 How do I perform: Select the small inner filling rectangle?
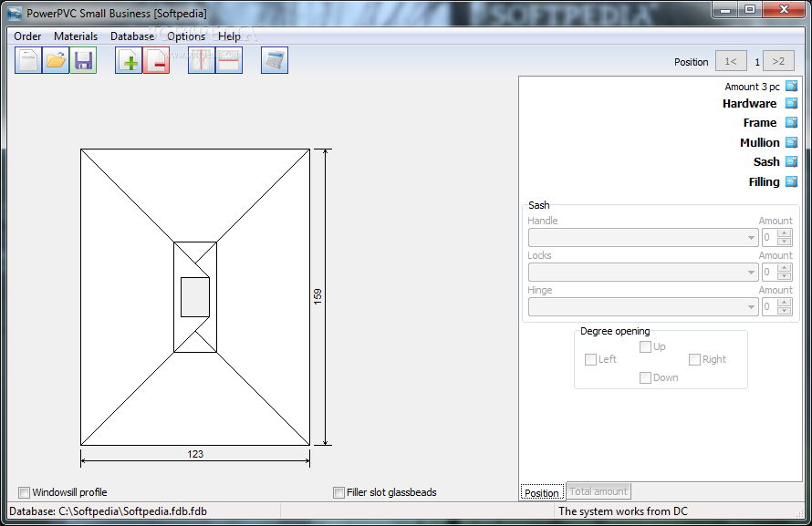coord(195,297)
